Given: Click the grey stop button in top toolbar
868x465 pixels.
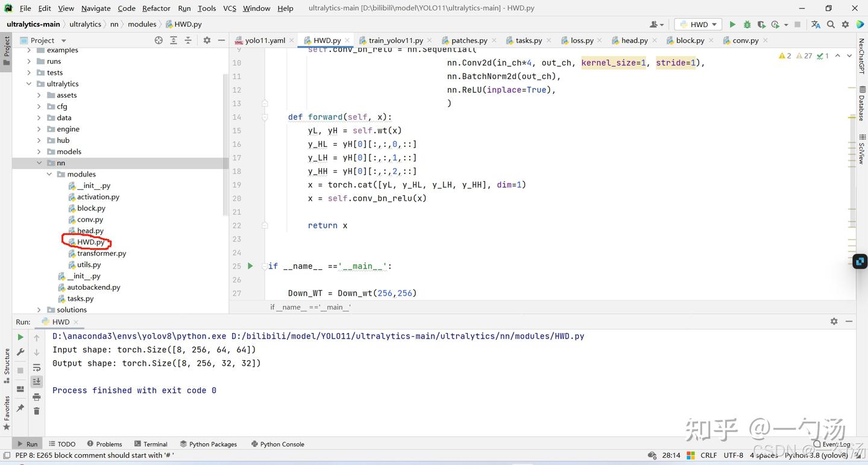Looking at the screenshot, I should [797, 24].
